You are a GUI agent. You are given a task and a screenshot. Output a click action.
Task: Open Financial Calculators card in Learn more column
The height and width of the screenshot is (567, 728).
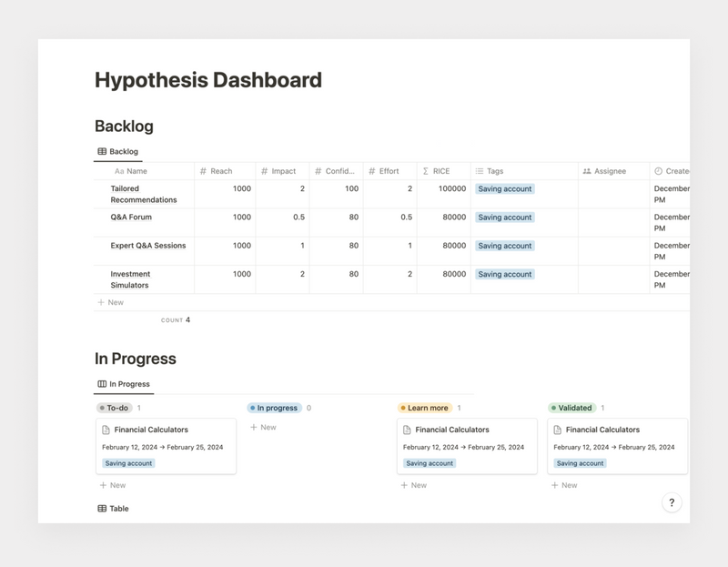[x=467, y=446]
